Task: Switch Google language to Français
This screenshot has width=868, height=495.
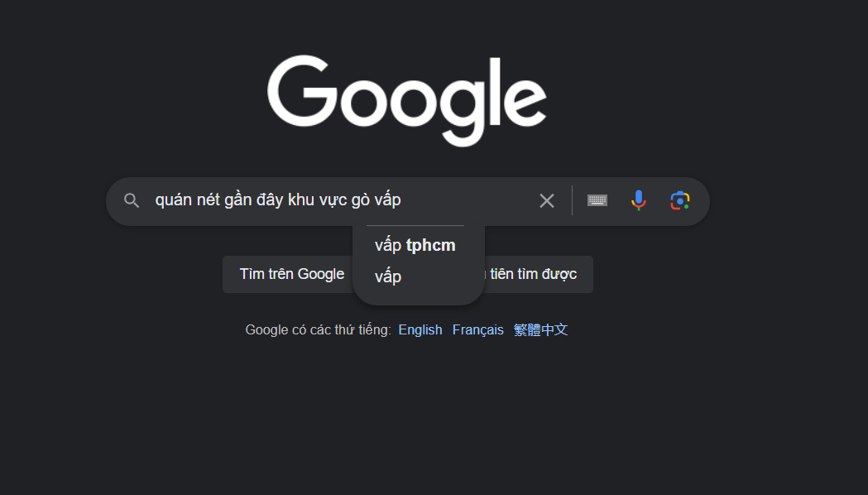Action: pyautogui.click(x=477, y=330)
